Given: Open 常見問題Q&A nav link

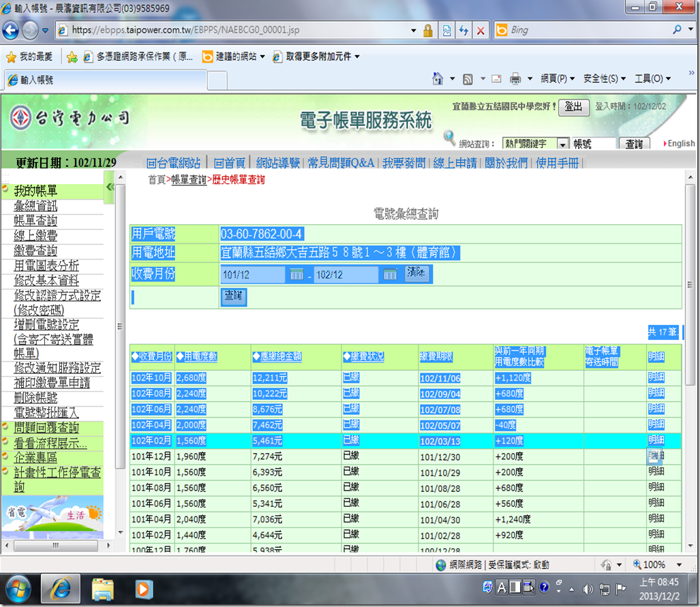Looking at the screenshot, I should (x=341, y=163).
